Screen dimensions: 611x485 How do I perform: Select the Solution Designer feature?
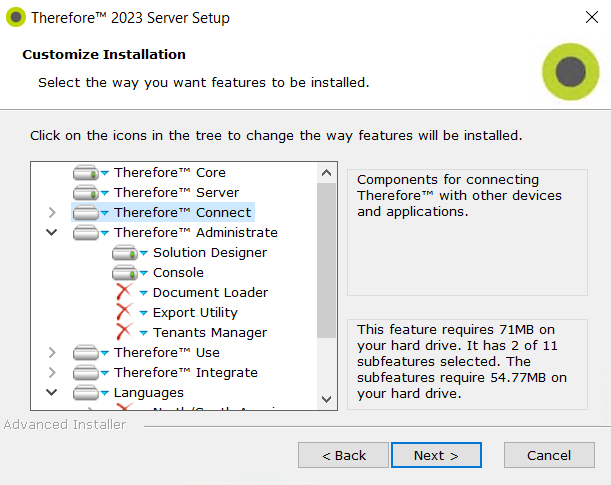pos(210,252)
